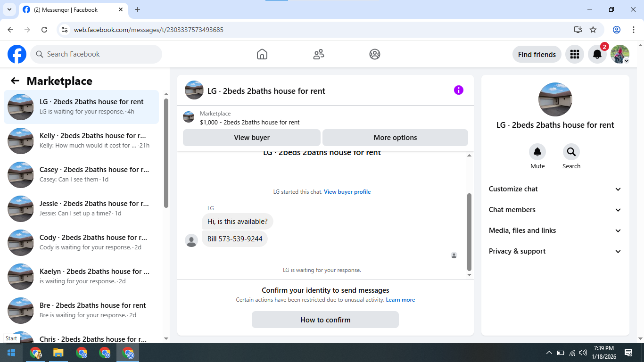Go to the Facebook logo home
Viewport: 644px width, 362px height.
(x=17, y=54)
